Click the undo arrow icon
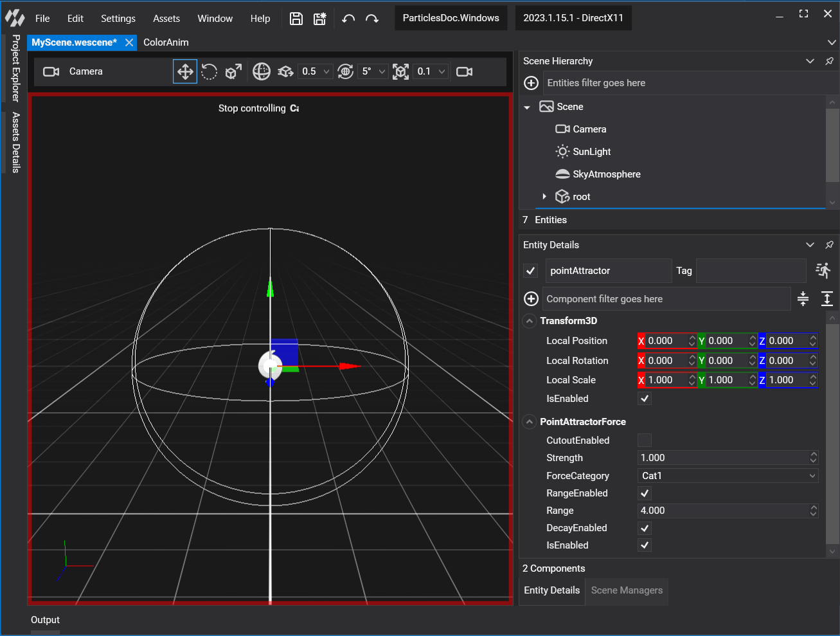The width and height of the screenshot is (840, 636). [348, 19]
